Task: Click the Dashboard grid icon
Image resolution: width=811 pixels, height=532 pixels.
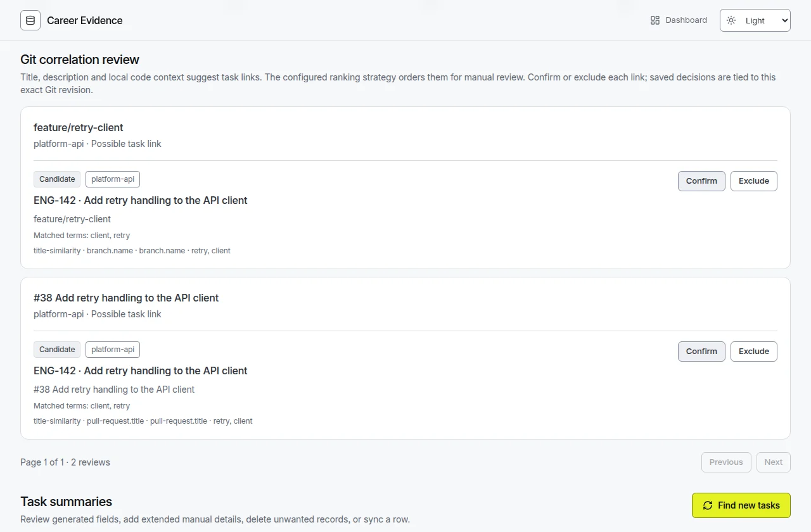Action: (655, 20)
